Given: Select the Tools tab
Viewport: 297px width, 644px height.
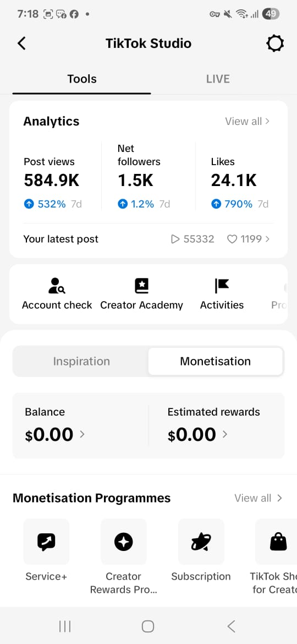Looking at the screenshot, I should pyautogui.click(x=81, y=79).
